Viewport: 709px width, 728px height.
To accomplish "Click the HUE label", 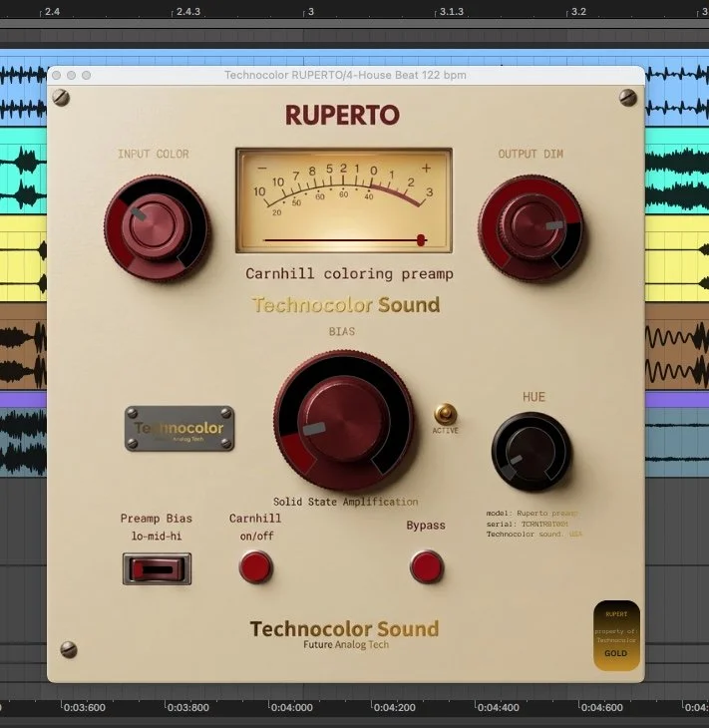I will tap(533, 397).
